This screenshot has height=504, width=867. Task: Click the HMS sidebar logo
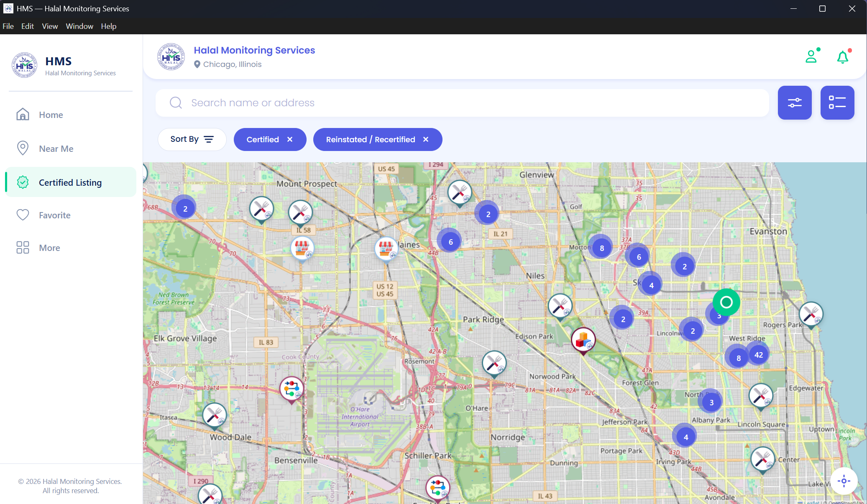24,65
